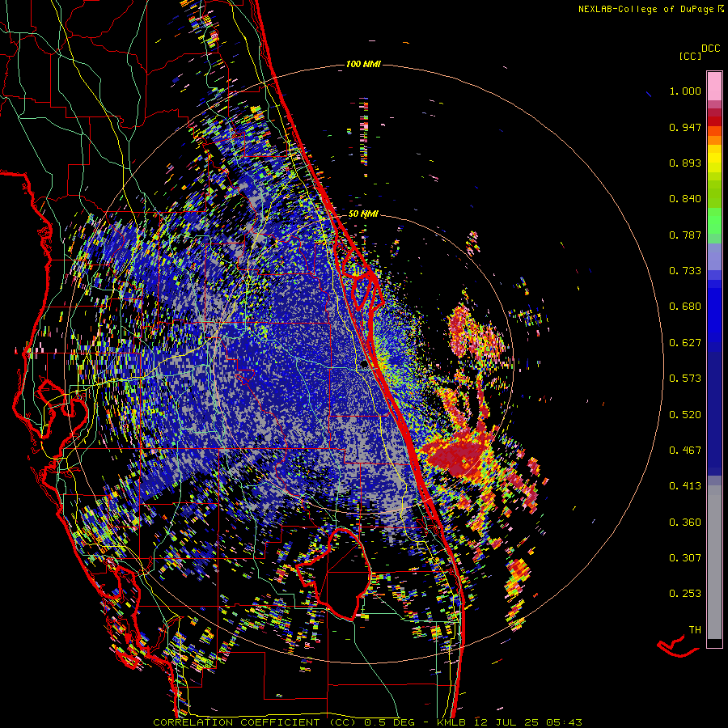The image size is (728, 728).
Task: Click the 0.787 legend value
Action: coord(685,235)
